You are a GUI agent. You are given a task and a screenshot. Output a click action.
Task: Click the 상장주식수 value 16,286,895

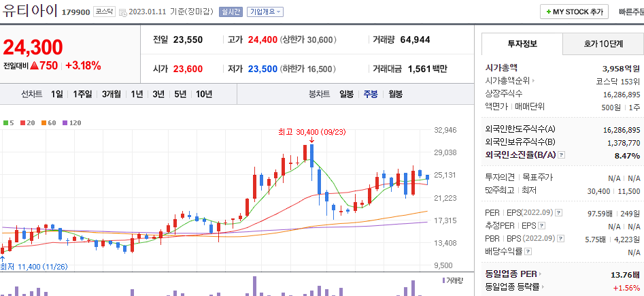tap(622, 94)
